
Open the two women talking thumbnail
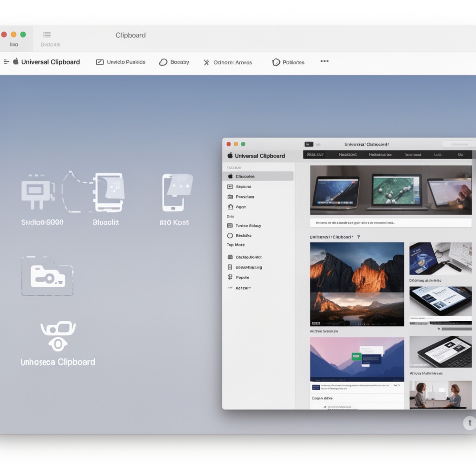coord(441,394)
